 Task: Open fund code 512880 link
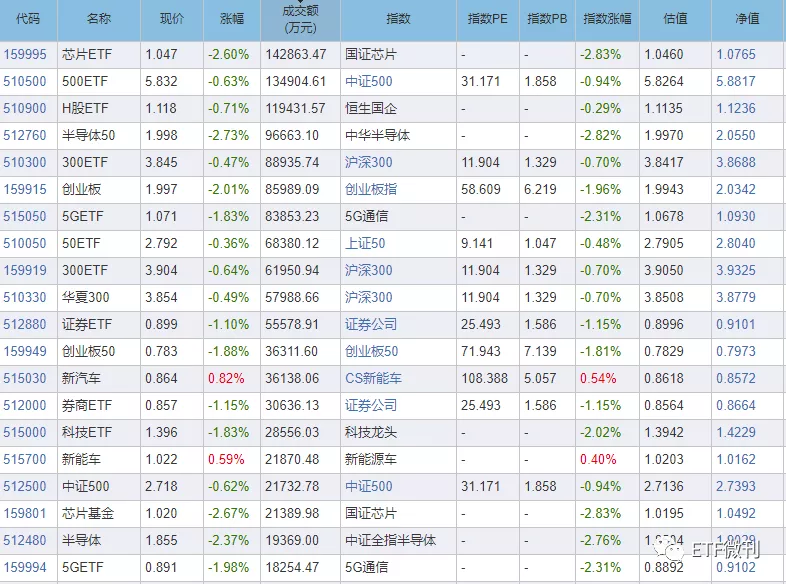click(x=25, y=324)
